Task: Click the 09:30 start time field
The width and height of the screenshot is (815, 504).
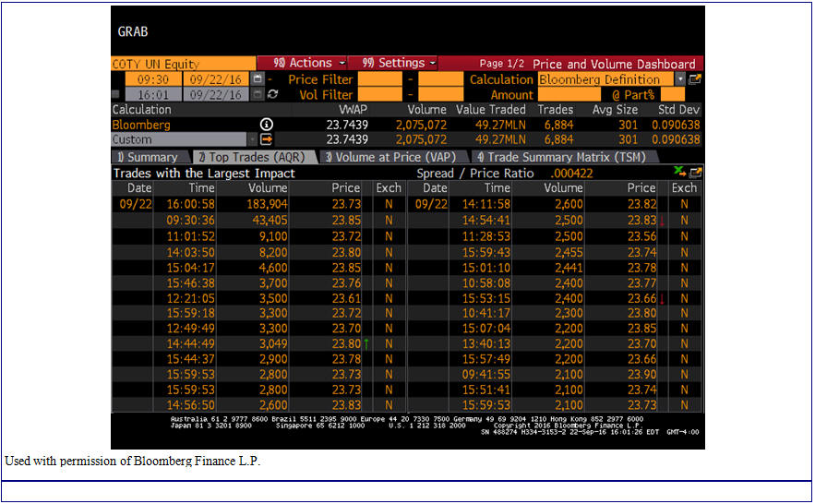Action: 146,79
